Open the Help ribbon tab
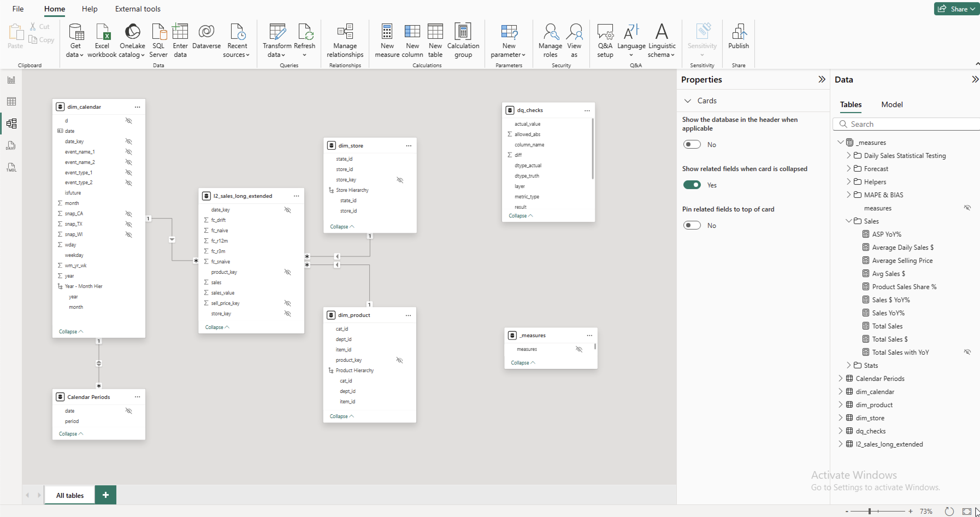980x517 pixels. 89,9
